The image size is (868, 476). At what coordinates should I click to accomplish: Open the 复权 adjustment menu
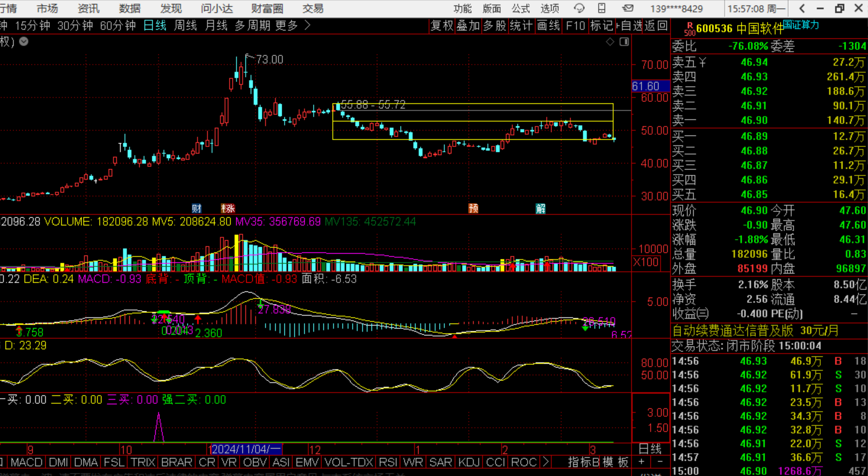coord(442,25)
